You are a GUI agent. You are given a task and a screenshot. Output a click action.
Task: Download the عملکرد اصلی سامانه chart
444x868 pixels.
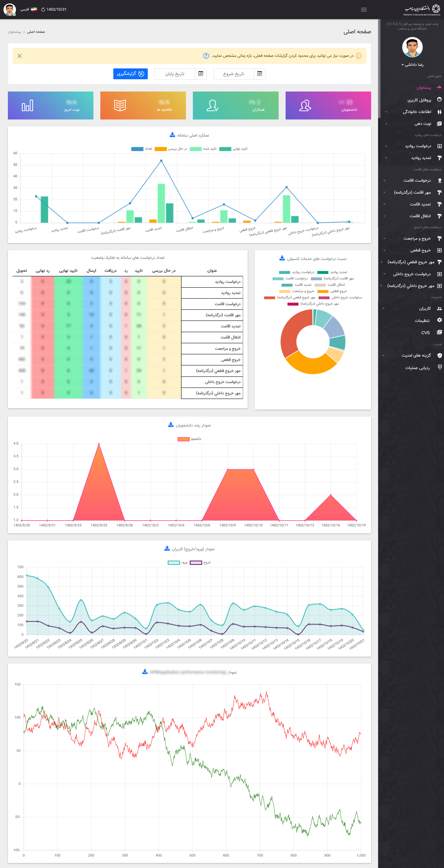tap(172, 135)
